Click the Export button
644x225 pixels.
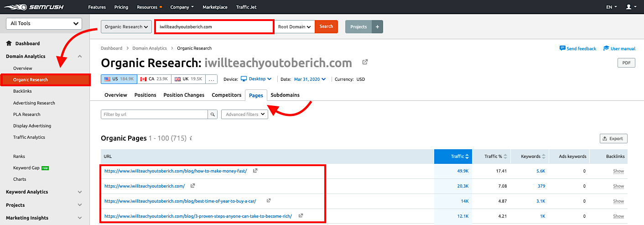[613, 138]
